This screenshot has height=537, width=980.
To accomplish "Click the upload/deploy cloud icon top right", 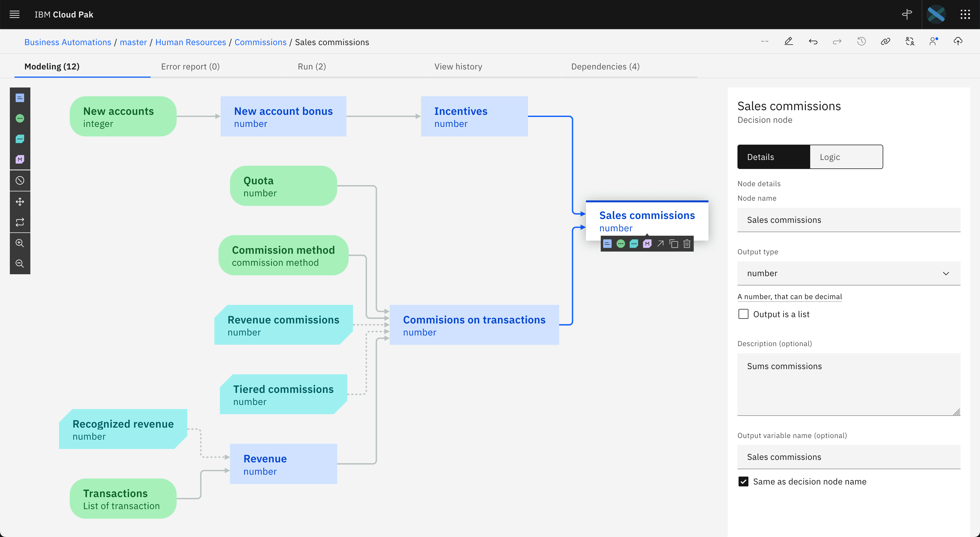I will [x=958, y=42].
